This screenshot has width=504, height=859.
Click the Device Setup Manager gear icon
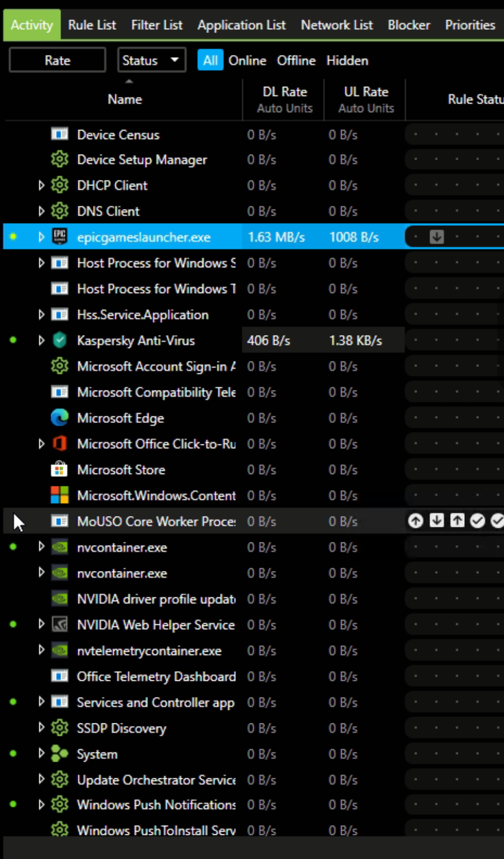click(59, 159)
